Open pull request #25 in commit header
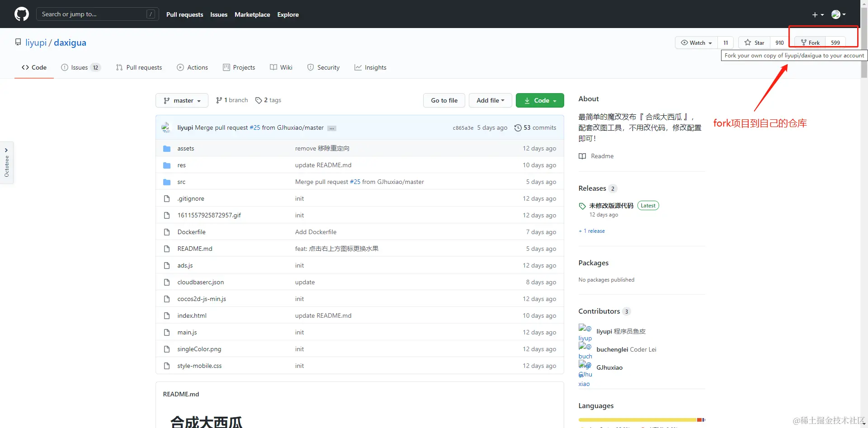Screen dimensions: 868x428 255,128
